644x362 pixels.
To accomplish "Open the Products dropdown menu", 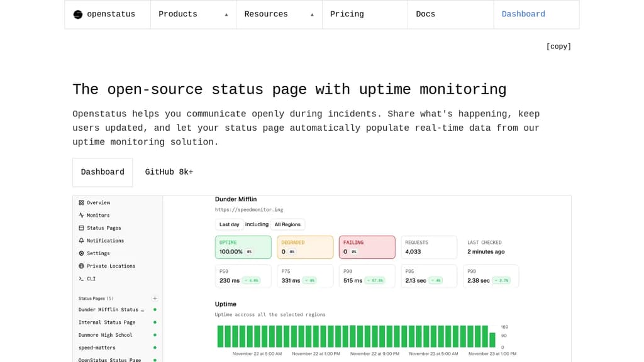I will [x=178, y=14].
